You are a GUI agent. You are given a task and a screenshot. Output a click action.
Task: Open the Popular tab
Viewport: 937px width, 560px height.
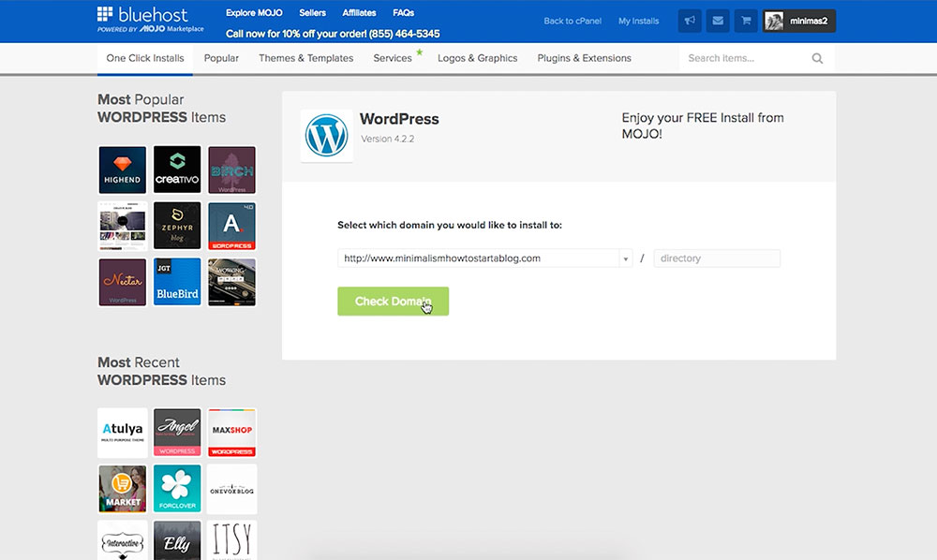click(221, 58)
